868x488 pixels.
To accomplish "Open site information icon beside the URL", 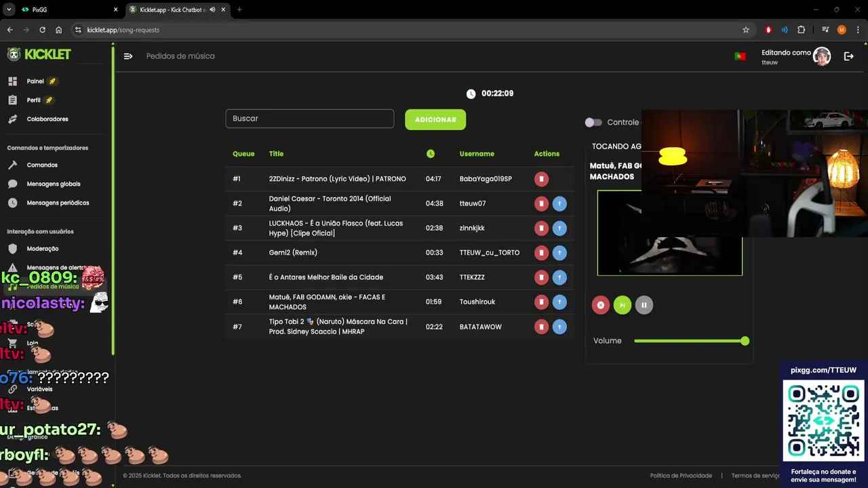I will click(78, 30).
